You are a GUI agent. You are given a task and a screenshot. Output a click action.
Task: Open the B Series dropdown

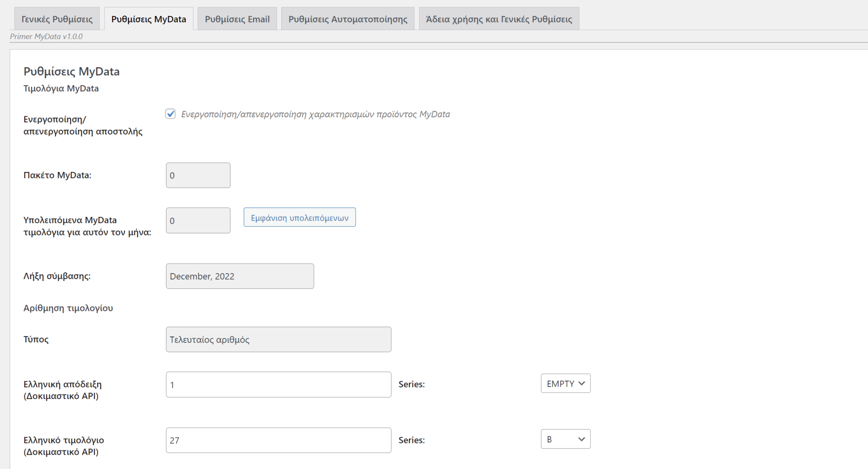(x=565, y=439)
